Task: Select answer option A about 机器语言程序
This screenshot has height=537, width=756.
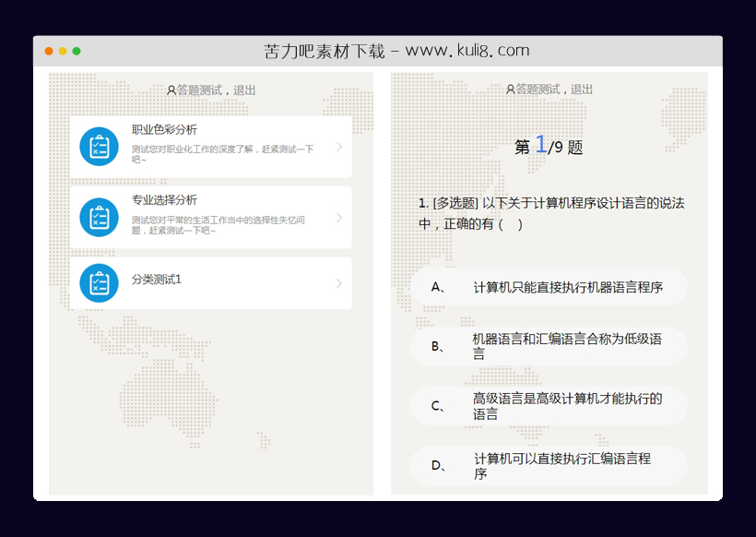Action: pos(548,287)
